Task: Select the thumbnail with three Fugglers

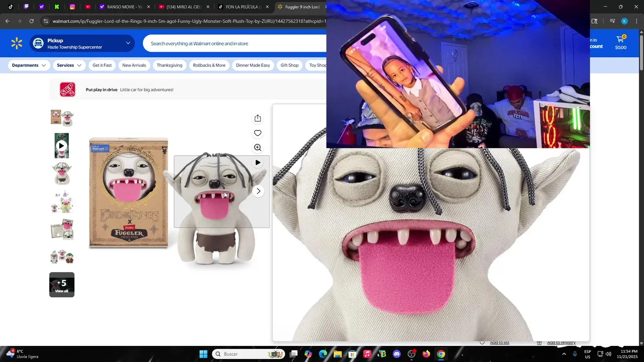Action: click(62, 257)
